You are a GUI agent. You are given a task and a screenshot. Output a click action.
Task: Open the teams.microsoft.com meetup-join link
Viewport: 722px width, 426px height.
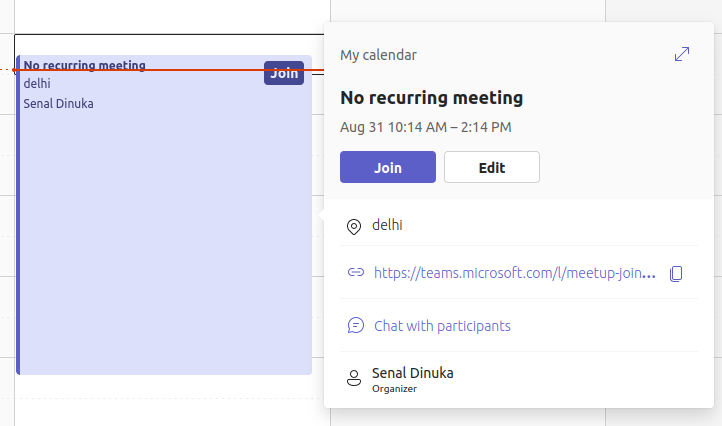(x=515, y=273)
